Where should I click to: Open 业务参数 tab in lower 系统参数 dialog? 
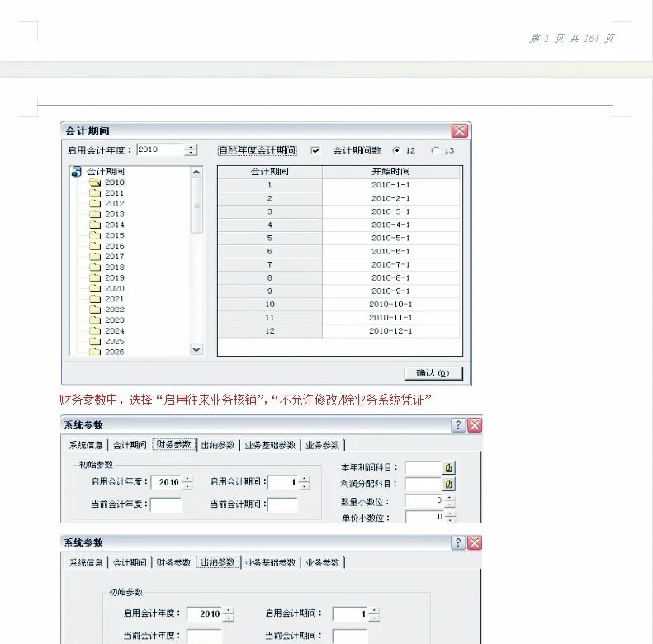(323, 562)
